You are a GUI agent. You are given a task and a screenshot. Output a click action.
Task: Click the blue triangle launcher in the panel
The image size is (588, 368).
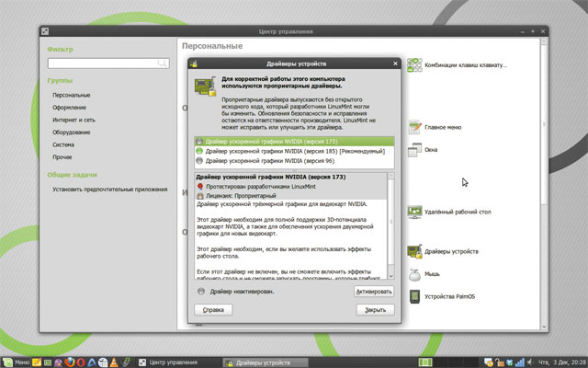[92, 362]
